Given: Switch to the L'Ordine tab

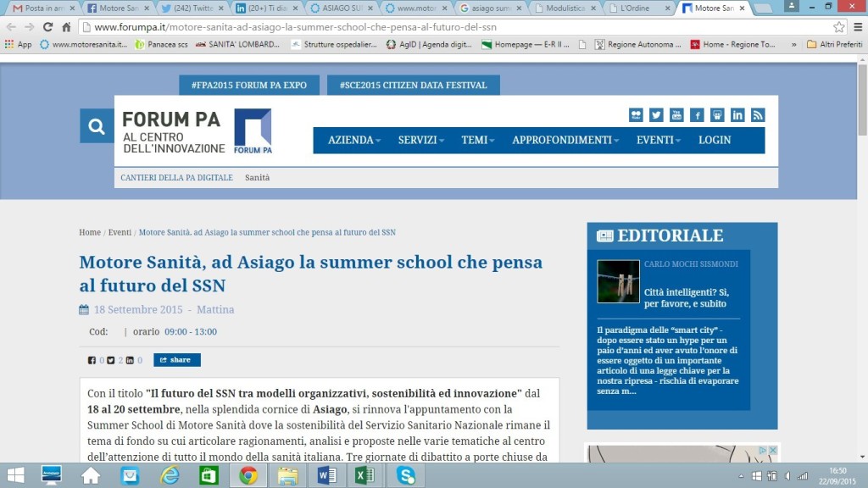Looking at the screenshot, I should pyautogui.click(x=637, y=8).
